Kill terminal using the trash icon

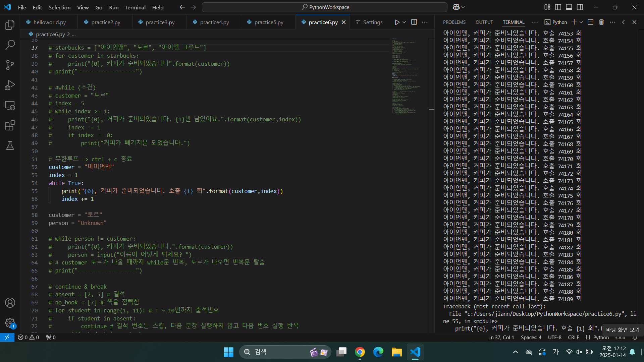click(x=601, y=22)
